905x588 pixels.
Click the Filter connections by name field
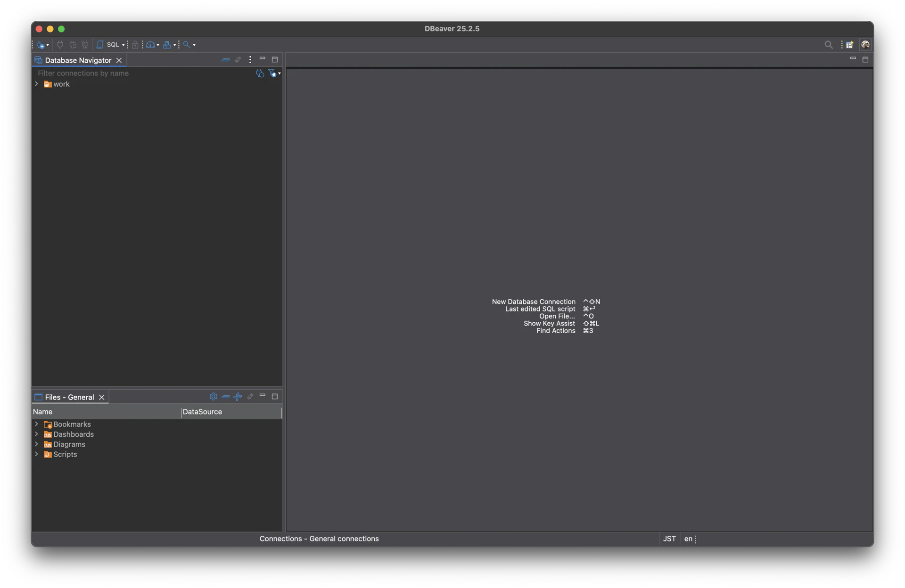click(144, 73)
